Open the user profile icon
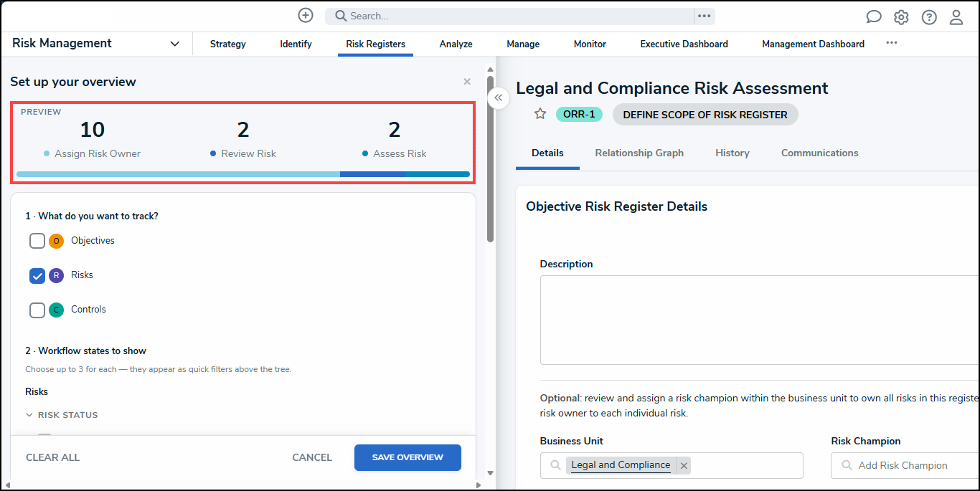Screen dimensions: 980x491 [x=956, y=17]
